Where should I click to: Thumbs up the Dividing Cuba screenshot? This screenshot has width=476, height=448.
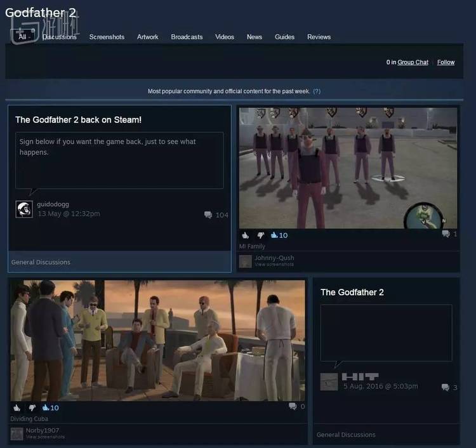(17, 407)
